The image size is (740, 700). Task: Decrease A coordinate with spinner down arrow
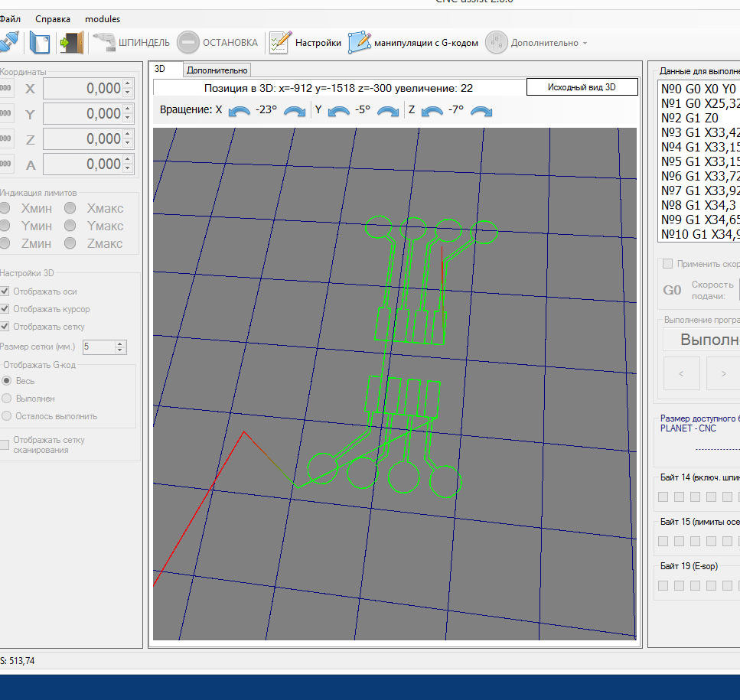tap(128, 169)
